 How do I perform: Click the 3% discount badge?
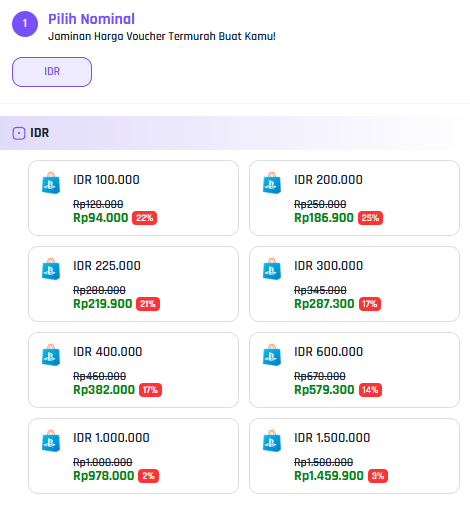coord(378,476)
